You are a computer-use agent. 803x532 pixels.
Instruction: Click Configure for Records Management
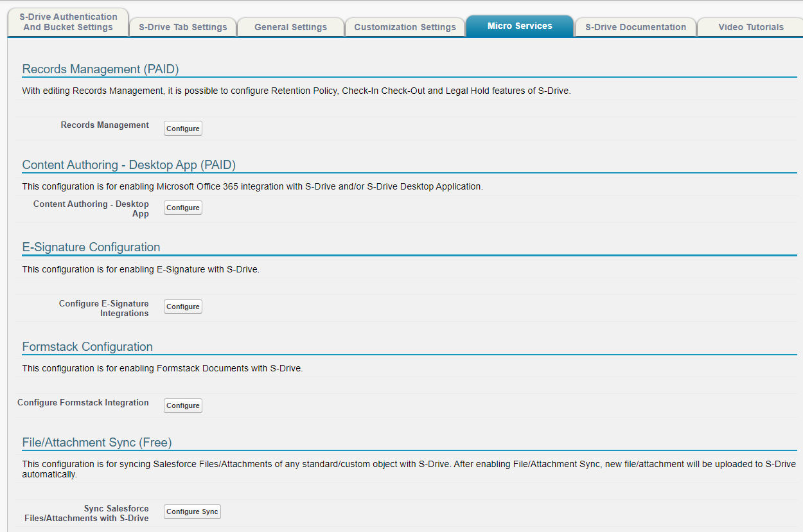click(183, 129)
